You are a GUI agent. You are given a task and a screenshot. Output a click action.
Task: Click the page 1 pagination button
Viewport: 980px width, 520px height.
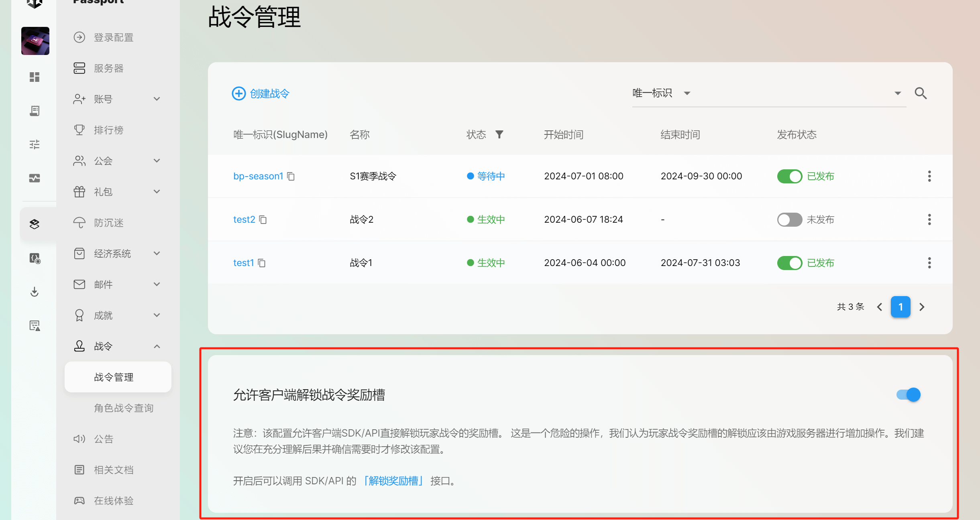(901, 307)
